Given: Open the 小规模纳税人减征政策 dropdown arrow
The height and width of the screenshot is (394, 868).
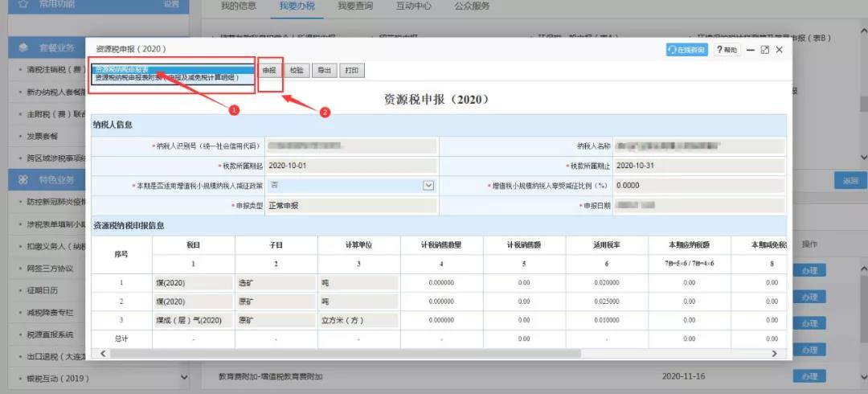Looking at the screenshot, I should (428, 186).
